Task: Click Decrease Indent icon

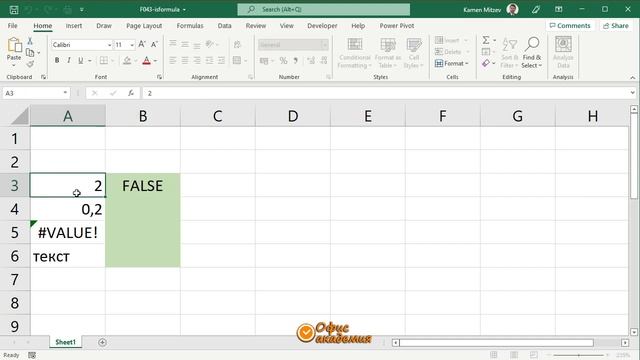Action: [209, 60]
